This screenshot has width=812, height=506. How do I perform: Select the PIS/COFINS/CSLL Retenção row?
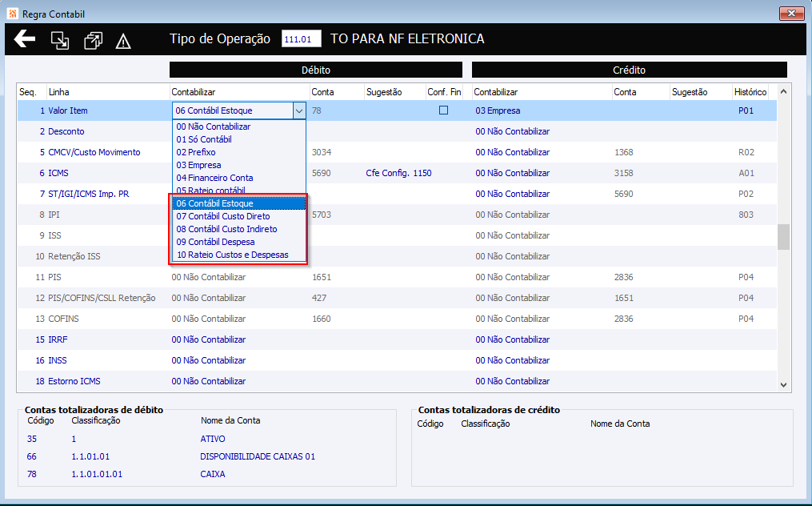pyautogui.click(x=397, y=298)
